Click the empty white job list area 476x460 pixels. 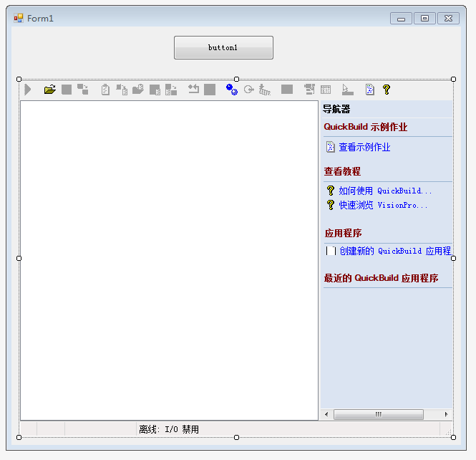coord(169,259)
